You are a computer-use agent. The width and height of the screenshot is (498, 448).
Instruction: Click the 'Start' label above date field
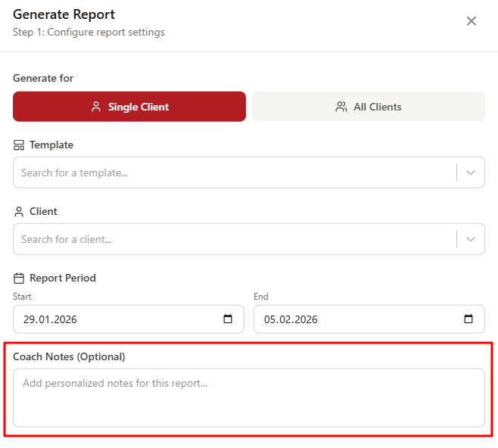22,297
